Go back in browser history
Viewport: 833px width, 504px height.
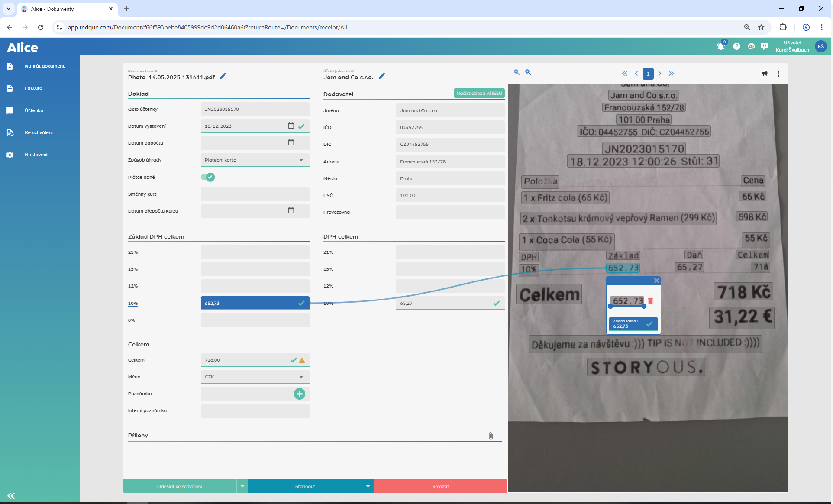click(10, 27)
